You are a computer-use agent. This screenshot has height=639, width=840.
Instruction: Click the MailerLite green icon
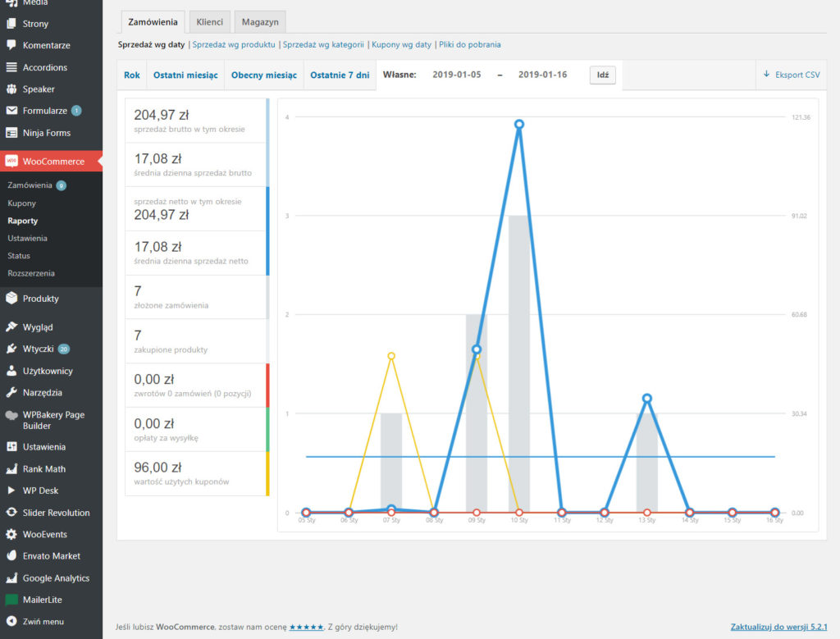(x=11, y=600)
